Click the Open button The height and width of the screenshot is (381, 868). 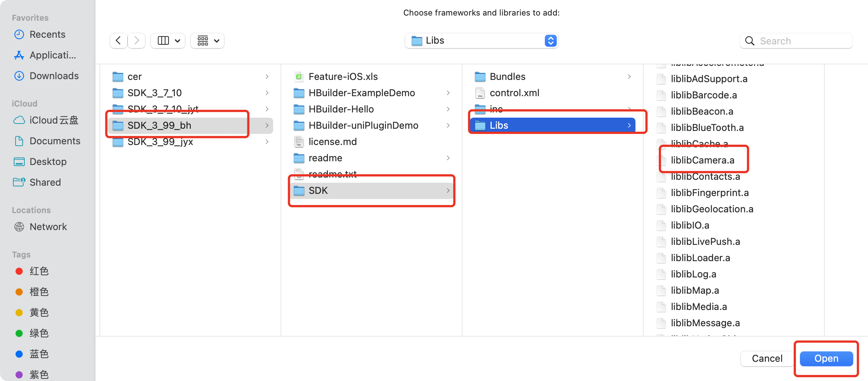pos(826,358)
